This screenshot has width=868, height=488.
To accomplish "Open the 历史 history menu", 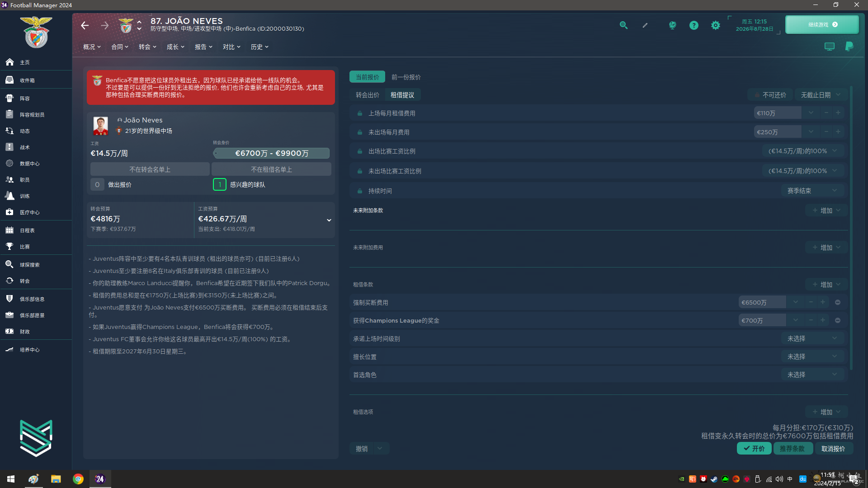I will pyautogui.click(x=259, y=47).
